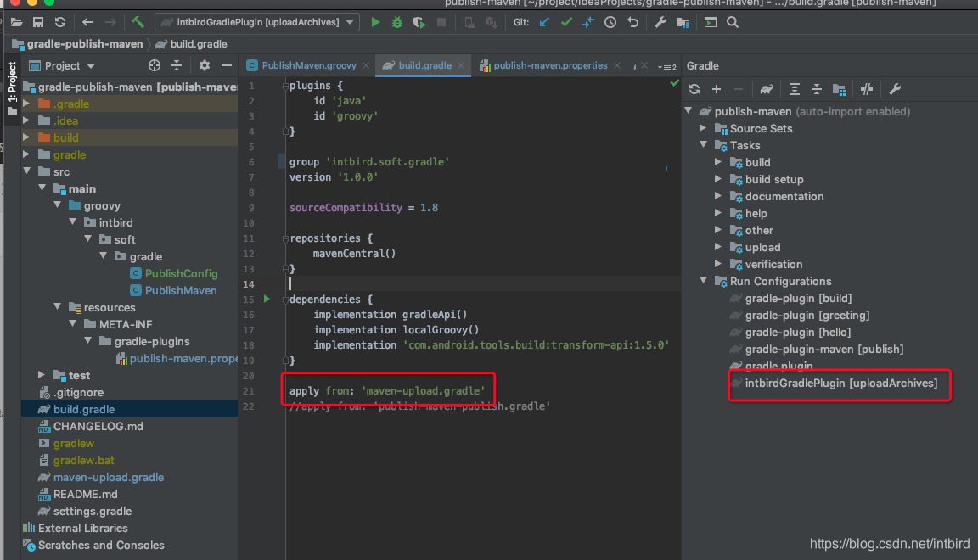
Task: Revert changes with the undo icon
Action: (632, 22)
